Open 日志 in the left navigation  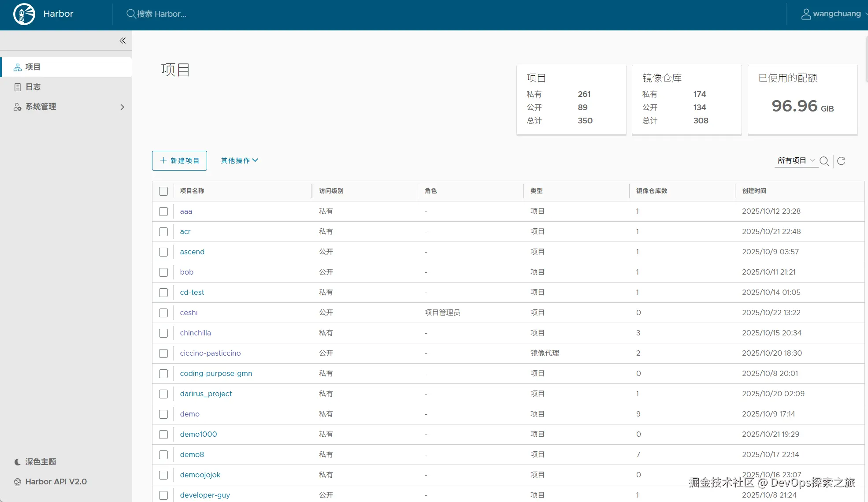point(33,87)
